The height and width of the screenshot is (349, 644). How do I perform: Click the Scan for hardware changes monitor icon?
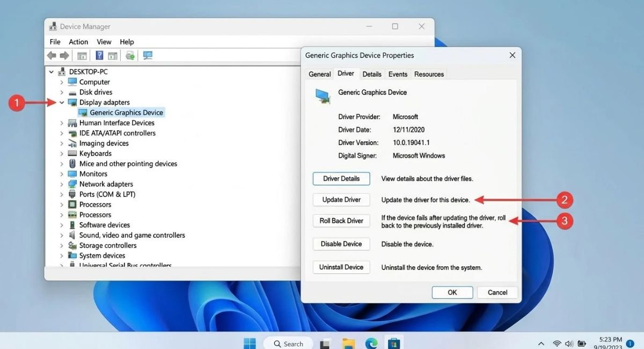point(148,55)
